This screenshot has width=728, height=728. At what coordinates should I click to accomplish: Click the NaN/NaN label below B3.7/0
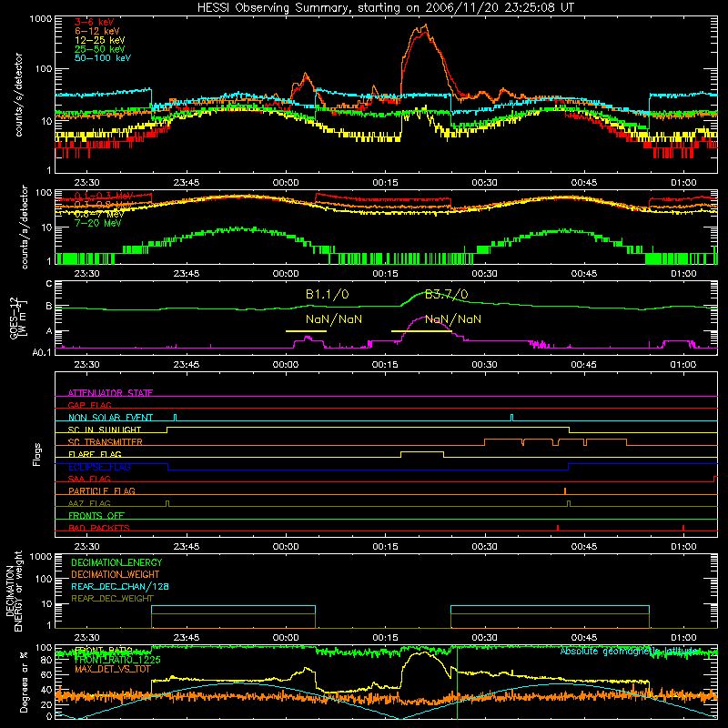click(453, 319)
